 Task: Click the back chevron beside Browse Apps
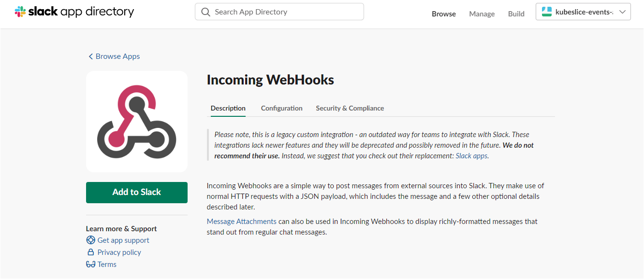[x=90, y=56]
